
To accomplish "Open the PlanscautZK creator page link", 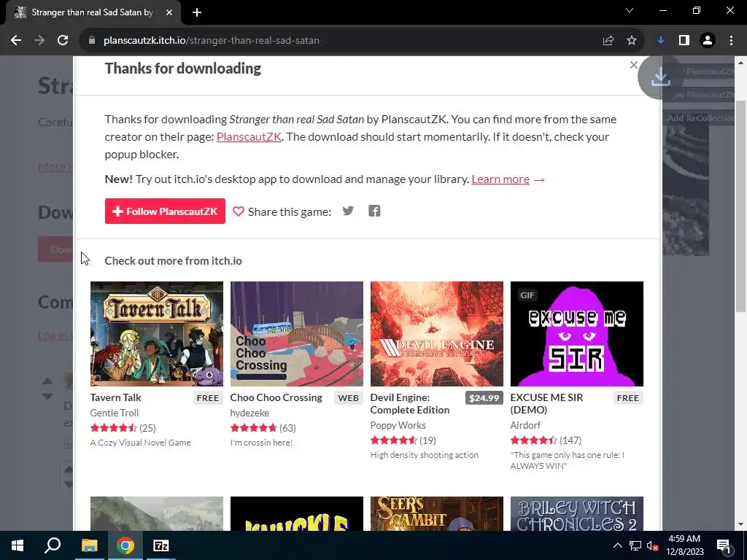I will point(249,136).
